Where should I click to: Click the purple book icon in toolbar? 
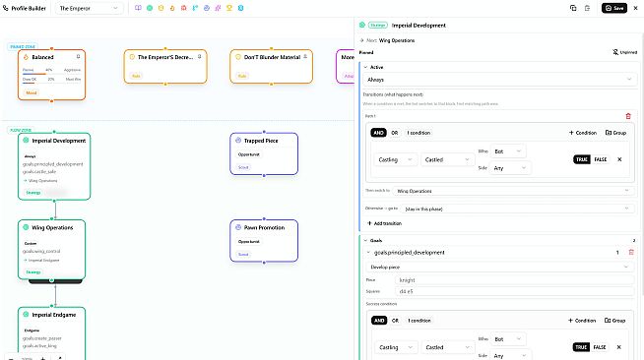pyautogui.click(x=138, y=8)
